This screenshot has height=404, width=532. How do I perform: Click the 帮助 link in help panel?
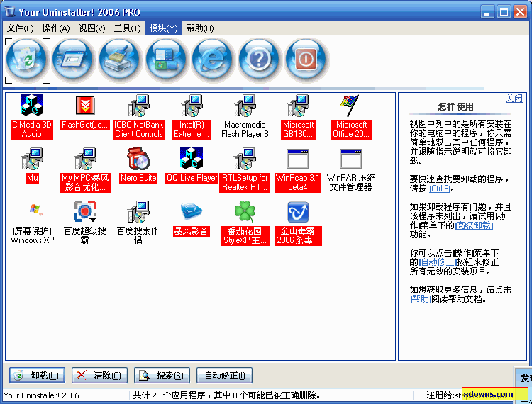[x=421, y=299]
